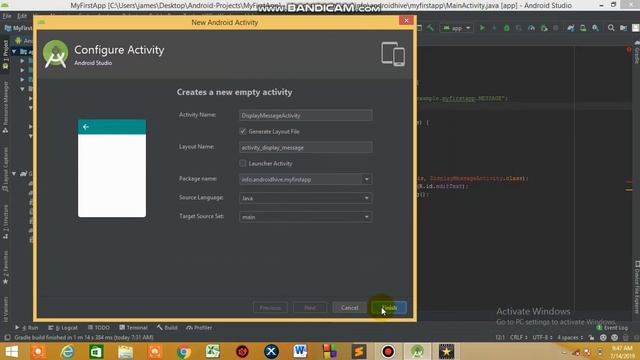
Task: Click the Bandicam record icon in taskbar
Action: 388,351
